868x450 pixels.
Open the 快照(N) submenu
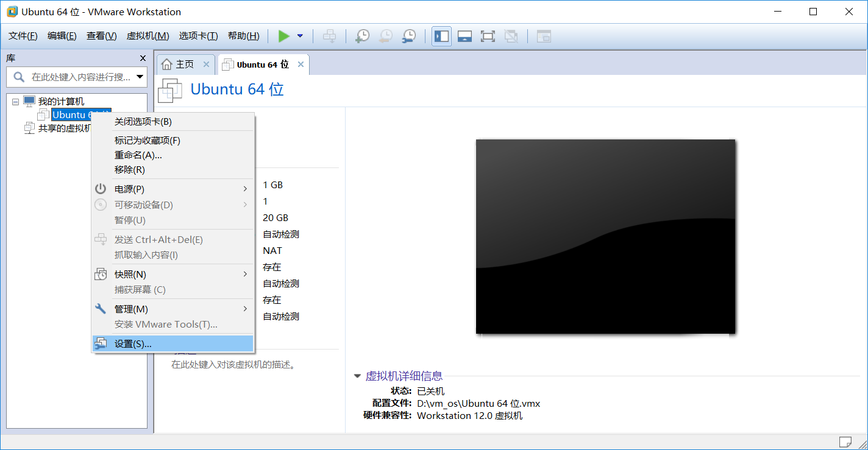(x=173, y=275)
